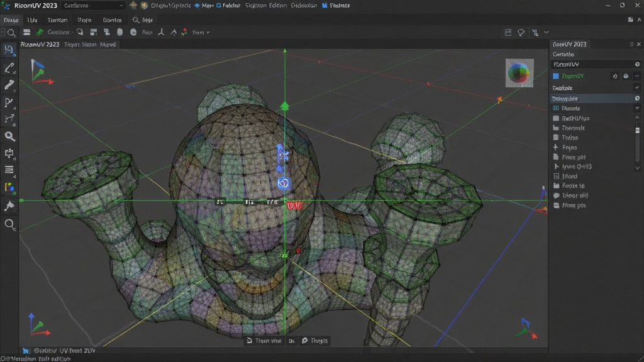Activate the magnifier zoom tool in left toolbar
The width and height of the screenshot is (644, 362).
click(9, 136)
